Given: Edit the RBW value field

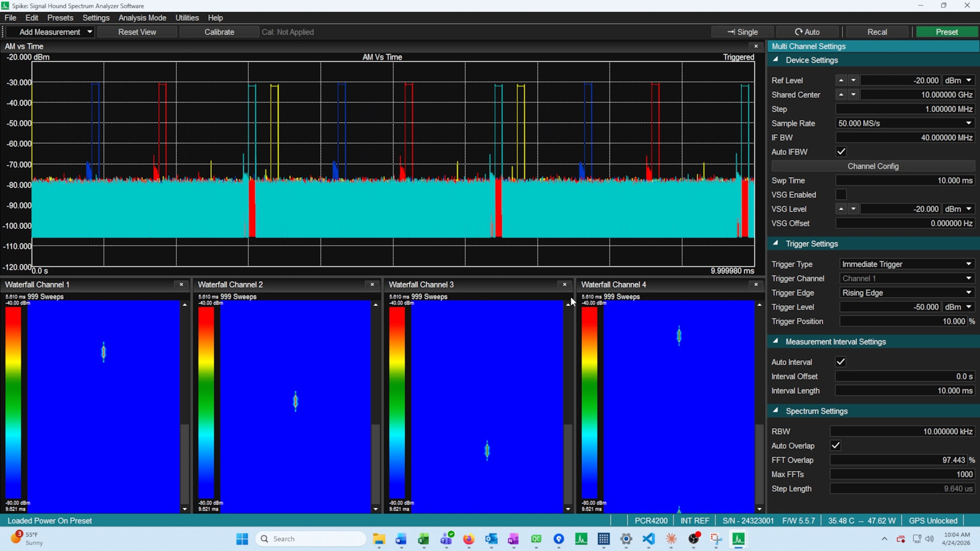Looking at the screenshot, I should click(x=903, y=432).
